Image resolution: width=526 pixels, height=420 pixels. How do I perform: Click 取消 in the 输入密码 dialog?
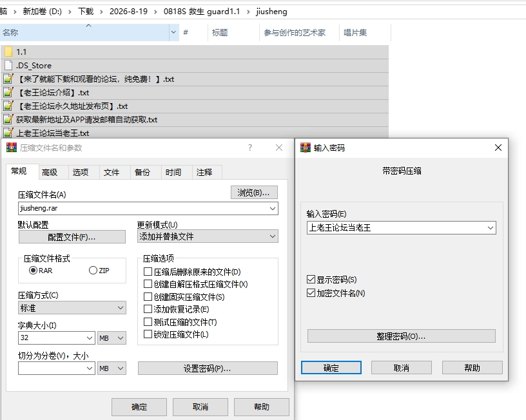pyautogui.click(x=401, y=368)
